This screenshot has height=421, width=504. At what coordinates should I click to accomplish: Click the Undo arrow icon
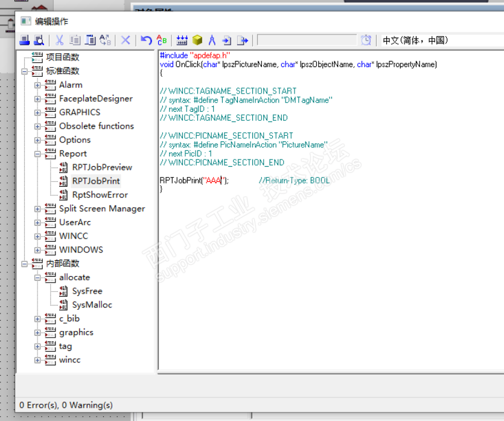[x=146, y=40]
